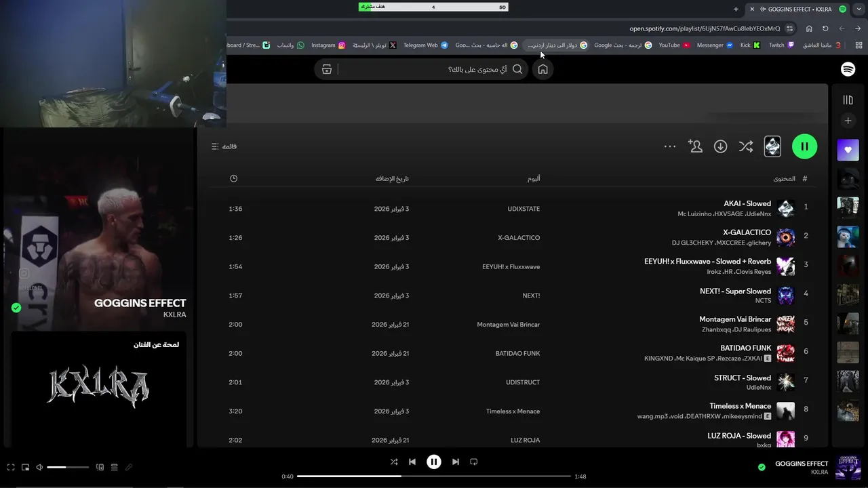868x488 pixels.
Task: Toggle the lyrics microphone icon
Action: point(128,467)
